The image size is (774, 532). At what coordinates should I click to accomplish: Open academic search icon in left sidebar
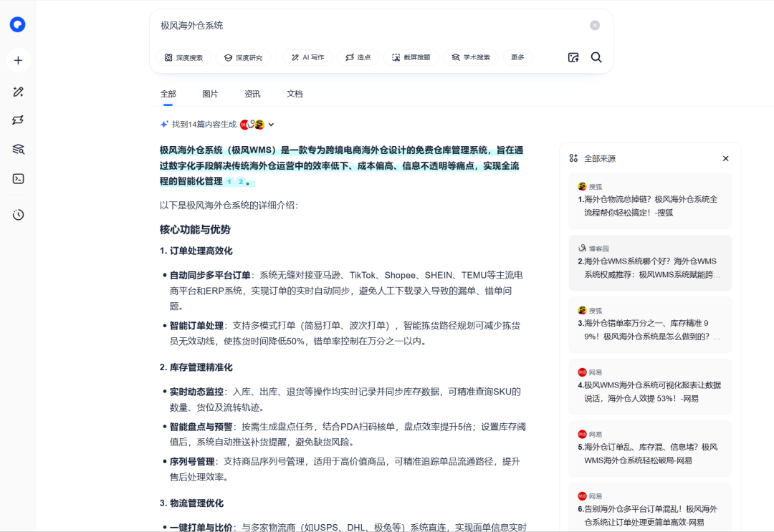(x=18, y=149)
